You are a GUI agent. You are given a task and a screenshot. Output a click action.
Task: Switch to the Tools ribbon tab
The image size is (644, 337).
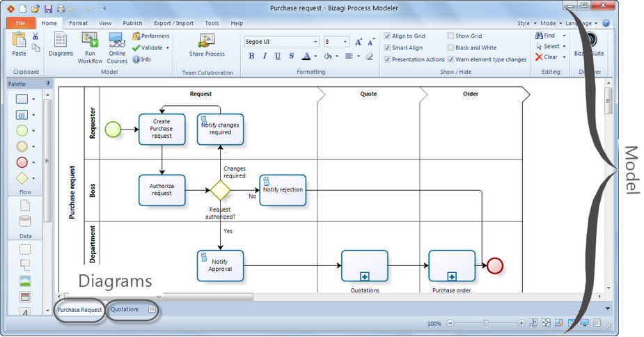point(212,24)
